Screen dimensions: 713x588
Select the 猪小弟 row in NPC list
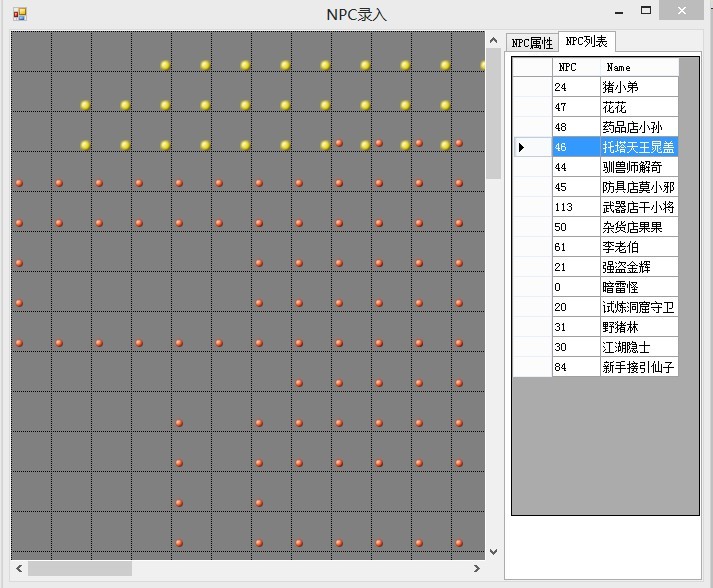tap(639, 87)
